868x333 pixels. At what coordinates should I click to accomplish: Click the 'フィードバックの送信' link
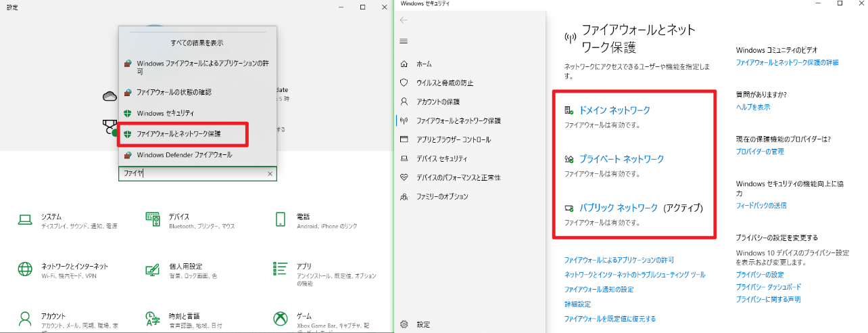pos(761,205)
